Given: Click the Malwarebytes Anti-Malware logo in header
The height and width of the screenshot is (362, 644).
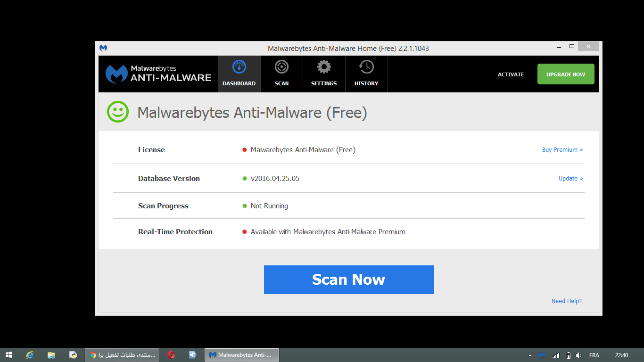Looking at the screenshot, I should 158,74.
